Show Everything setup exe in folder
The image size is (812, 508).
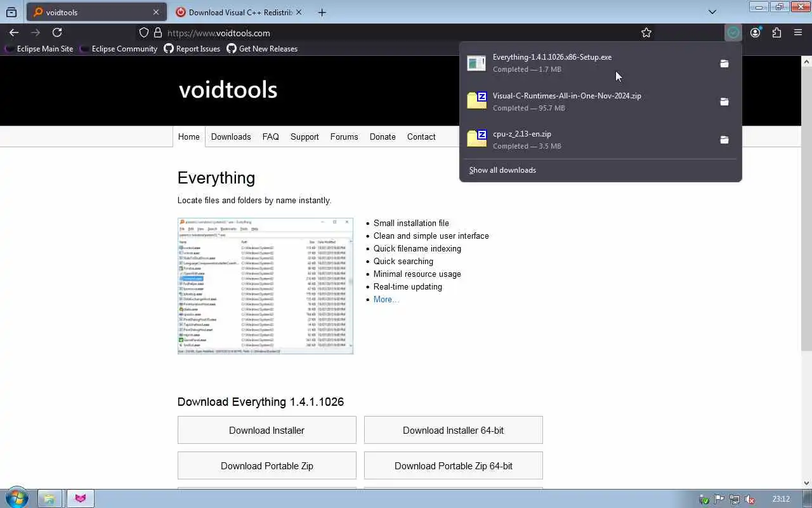(724, 63)
